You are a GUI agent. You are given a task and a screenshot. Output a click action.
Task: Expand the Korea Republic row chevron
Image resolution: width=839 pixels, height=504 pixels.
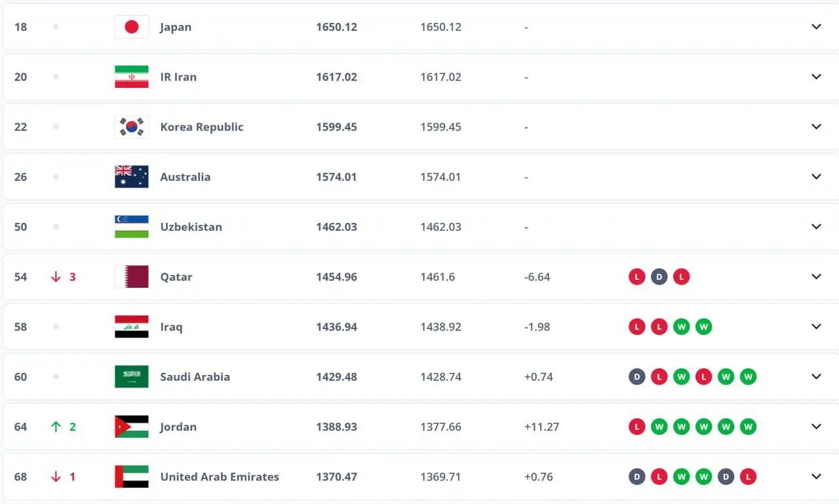coord(816,126)
